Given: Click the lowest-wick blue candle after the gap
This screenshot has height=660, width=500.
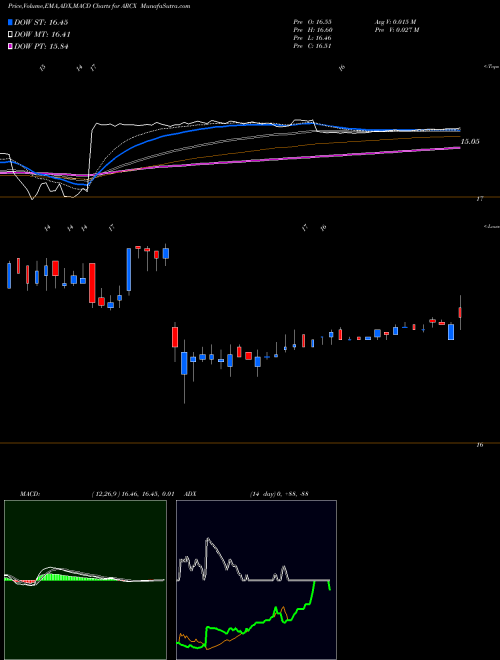Looking at the screenshot, I should (x=184, y=363).
